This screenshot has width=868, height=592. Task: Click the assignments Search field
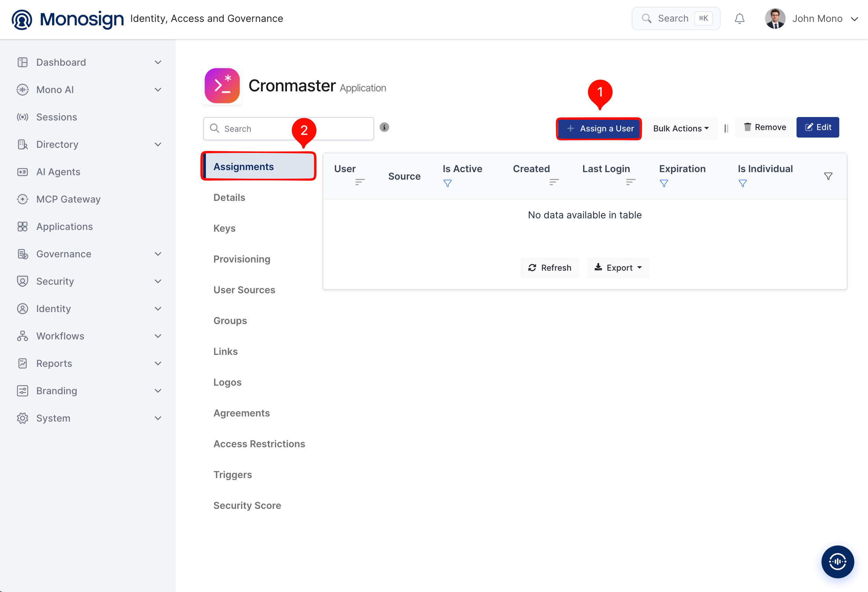[x=288, y=129]
